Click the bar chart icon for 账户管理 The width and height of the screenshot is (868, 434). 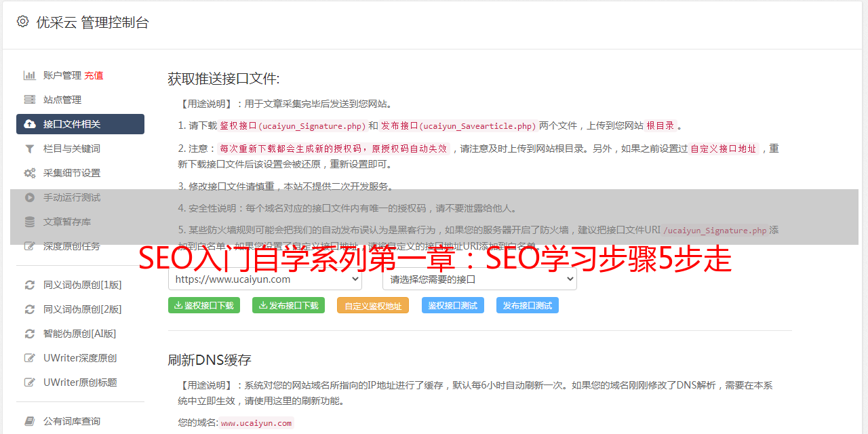click(30, 75)
